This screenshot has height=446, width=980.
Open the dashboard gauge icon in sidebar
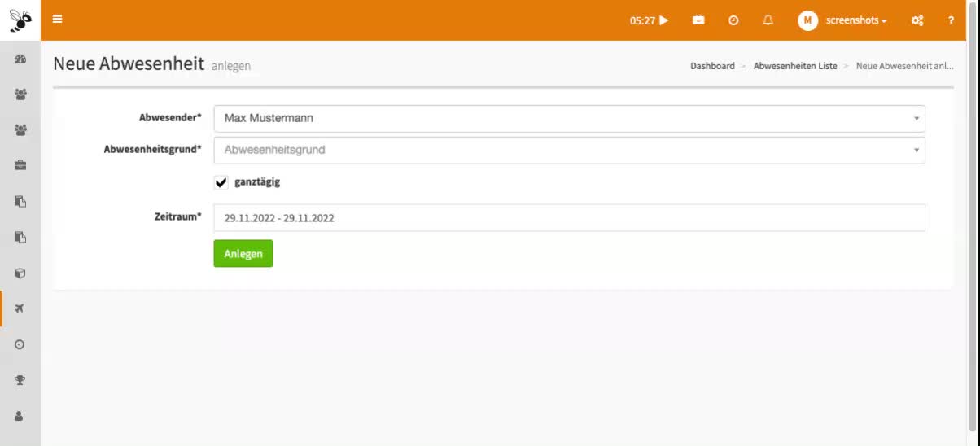[20, 59]
